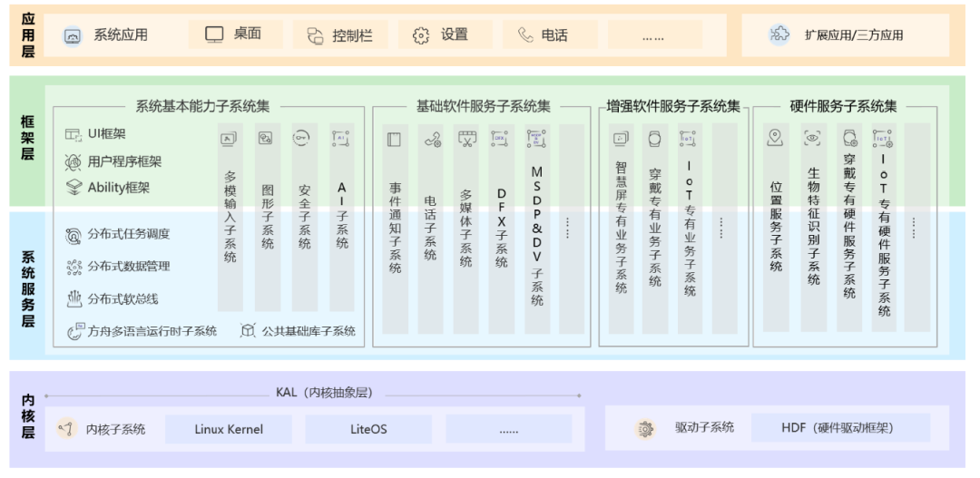The width and height of the screenshot is (980, 478).
Task: Click the 分布式软总线 icon
Action: 73,298
